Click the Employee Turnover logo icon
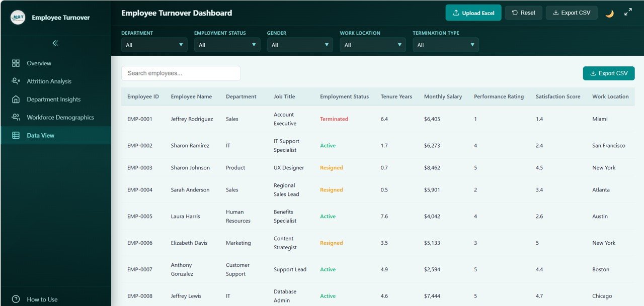The width and height of the screenshot is (644, 306). coord(17,17)
